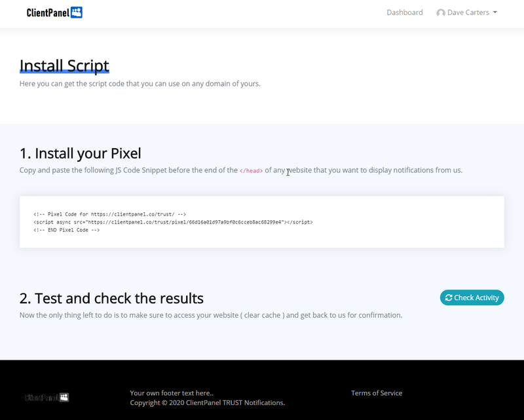This screenshot has width=524, height=420.
Task: Click the Install Script heading
Action: click(64, 66)
